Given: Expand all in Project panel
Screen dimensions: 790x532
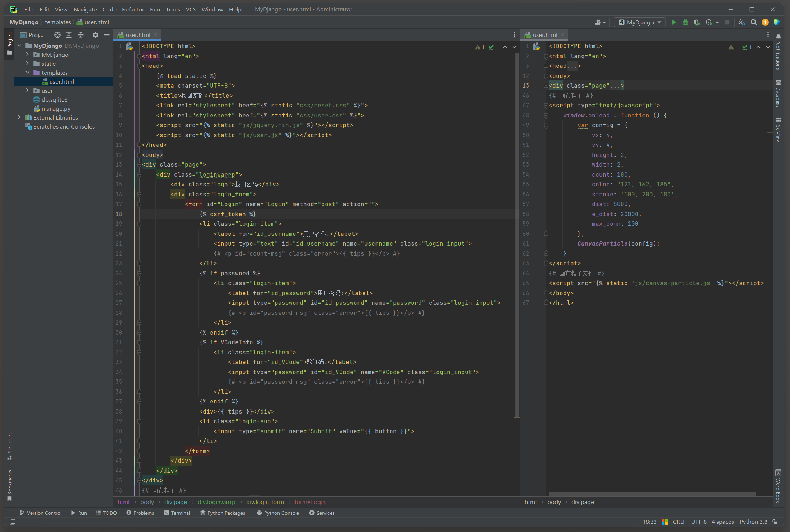Looking at the screenshot, I should click(69, 35).
